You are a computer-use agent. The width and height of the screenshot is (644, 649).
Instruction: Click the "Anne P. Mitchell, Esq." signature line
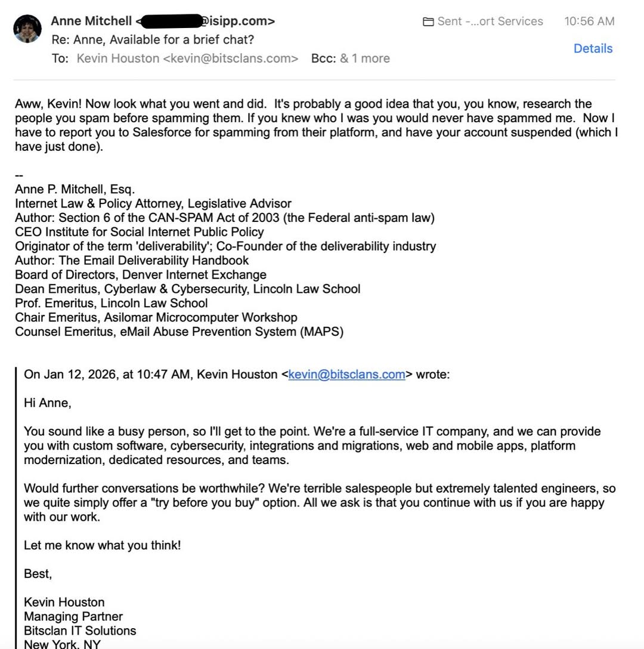[75, 190]
